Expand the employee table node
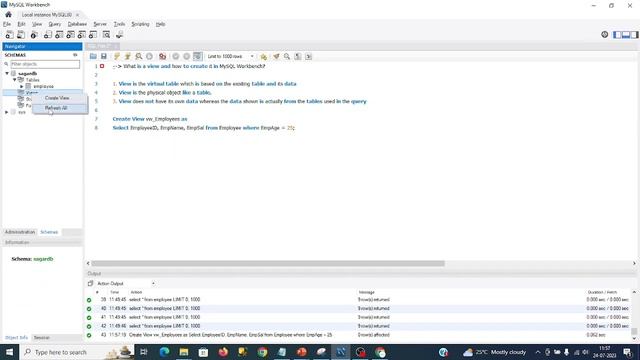 click(x=22, y=87)
